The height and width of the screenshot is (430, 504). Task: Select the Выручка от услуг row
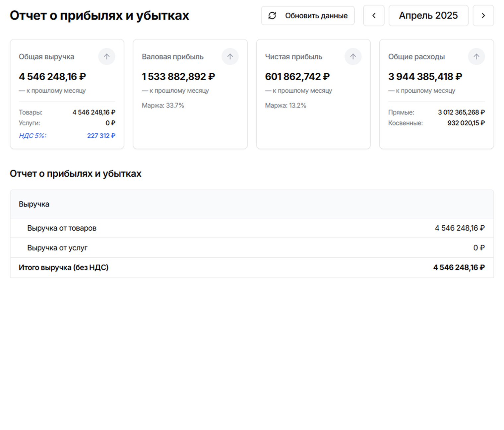click(252, 248)
